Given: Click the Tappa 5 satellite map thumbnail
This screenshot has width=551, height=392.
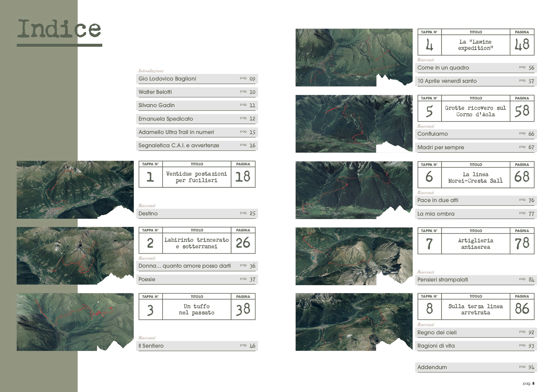Looking at the screenshot, I should pos(354,124).
